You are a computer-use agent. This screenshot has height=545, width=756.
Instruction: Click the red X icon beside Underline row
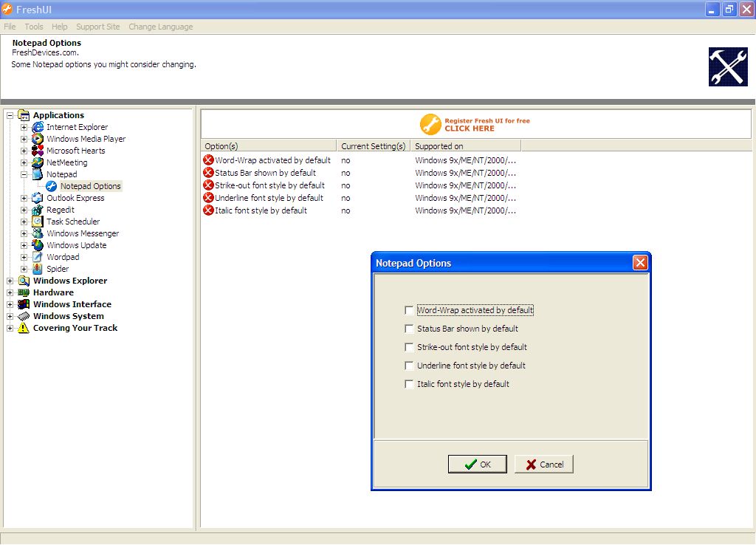click(208, 198)
